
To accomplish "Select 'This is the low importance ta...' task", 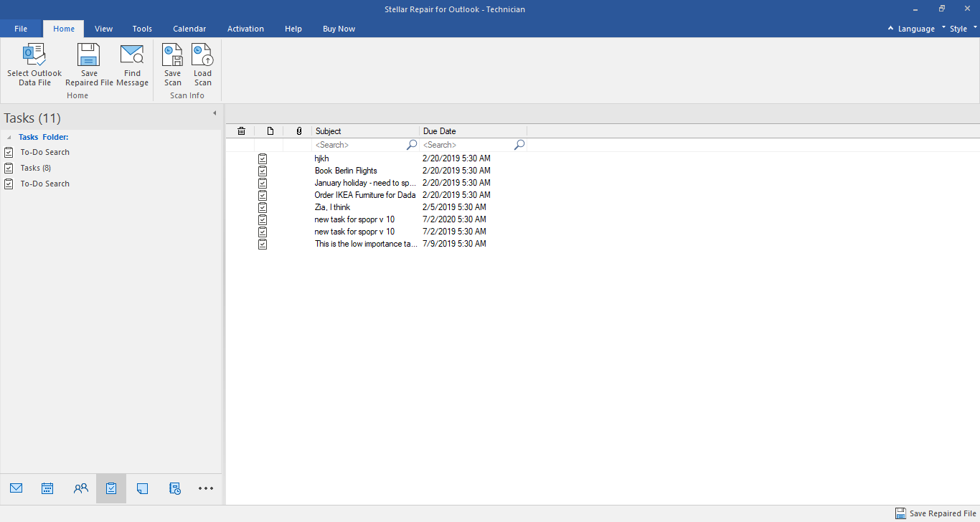I will pos(366,244).
